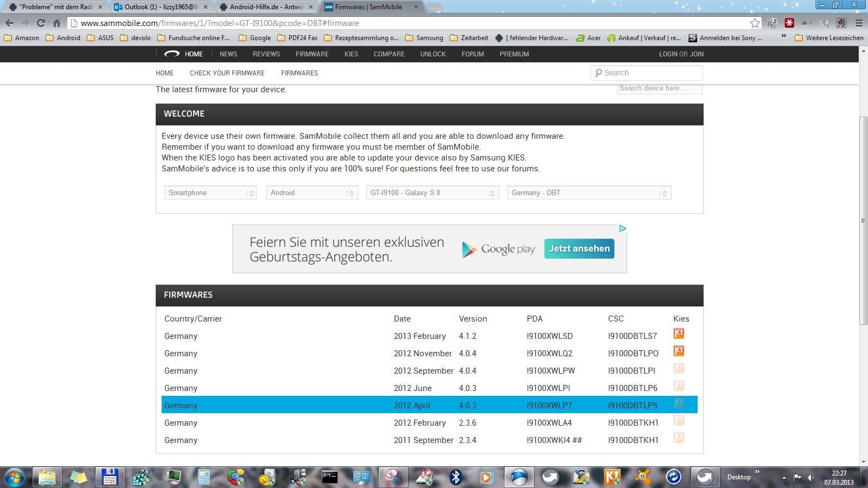Open the avast orange taskbar icon

pyautogui.click(x=643, y=477)
